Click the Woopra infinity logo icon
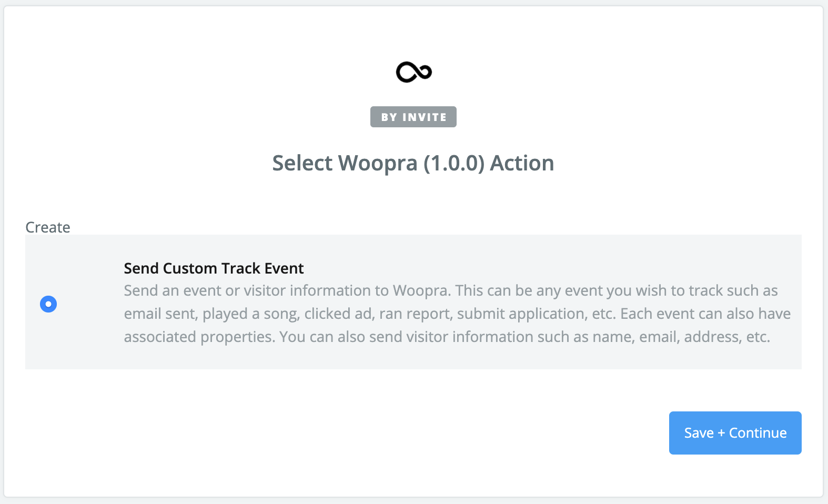This screenshot has height=504, width=828. pyautogui.click(x=413, y=72)
